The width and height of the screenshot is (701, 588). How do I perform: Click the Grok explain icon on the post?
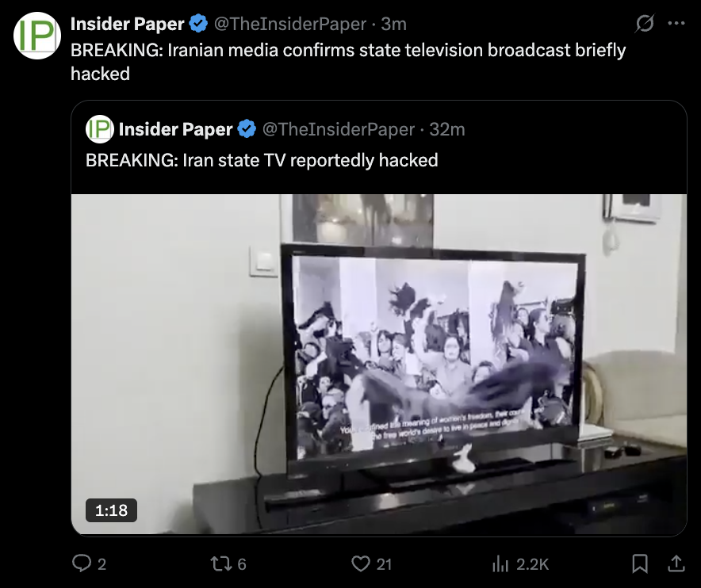(645, 24)
